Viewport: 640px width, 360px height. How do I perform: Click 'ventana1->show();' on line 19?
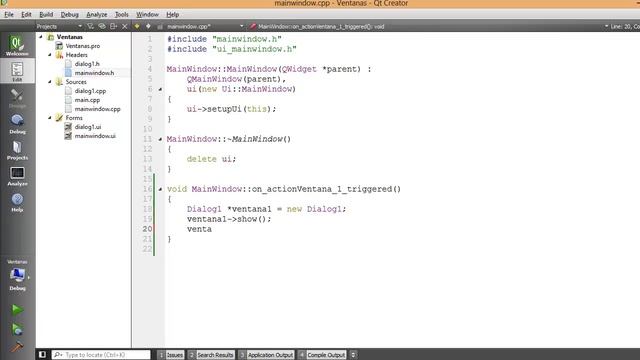tap(229, 219)
